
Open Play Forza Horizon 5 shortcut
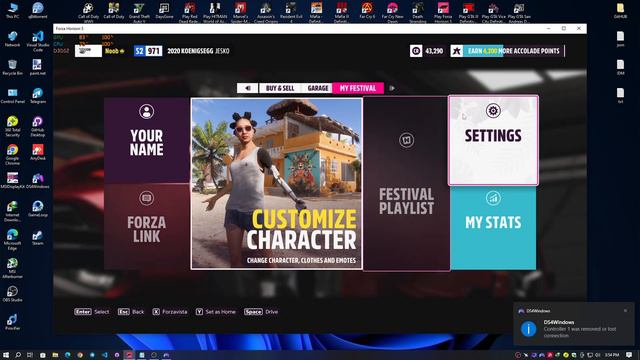click(x=443, y=11)
